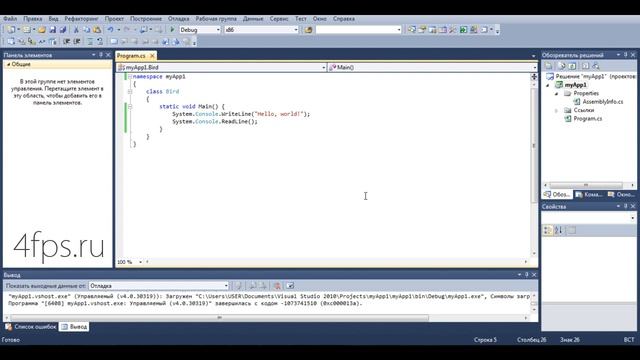Toggle auto-hide pin on the Toolbox panel
The width and height of the screenshot is (640, 360).
point(101,55)
